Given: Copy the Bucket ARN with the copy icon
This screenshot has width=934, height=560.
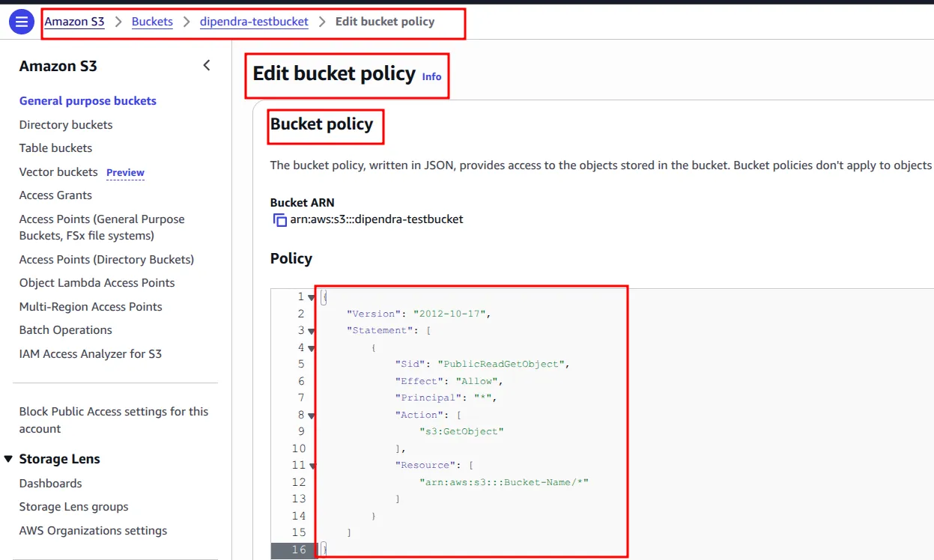Looking at the screenshot, I should [x=279, y=220].
